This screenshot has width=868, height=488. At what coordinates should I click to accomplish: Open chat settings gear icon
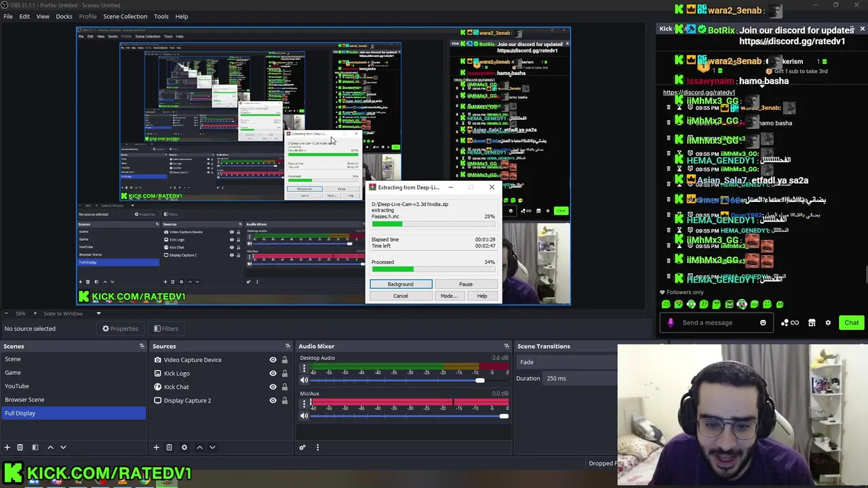828,323
